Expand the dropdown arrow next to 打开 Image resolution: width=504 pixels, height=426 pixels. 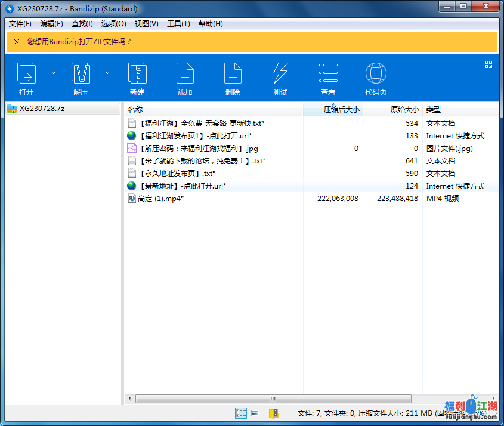[x=53, y=73]
